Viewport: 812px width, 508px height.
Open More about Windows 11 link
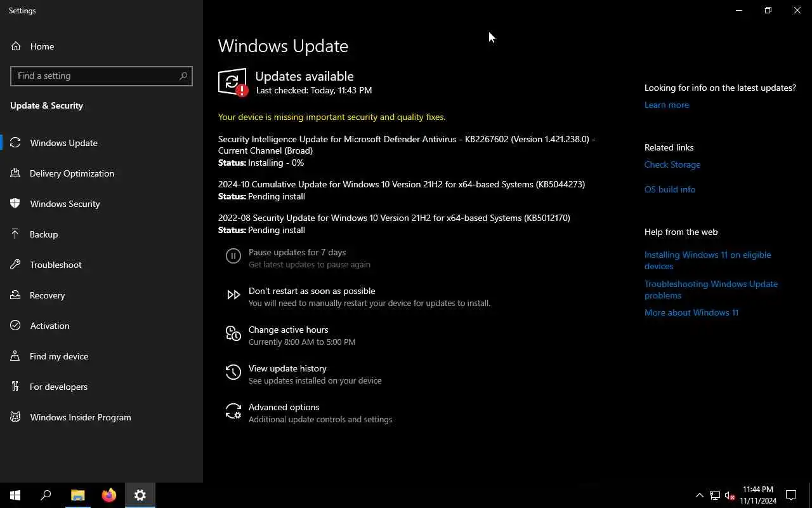tap(691, 312)
